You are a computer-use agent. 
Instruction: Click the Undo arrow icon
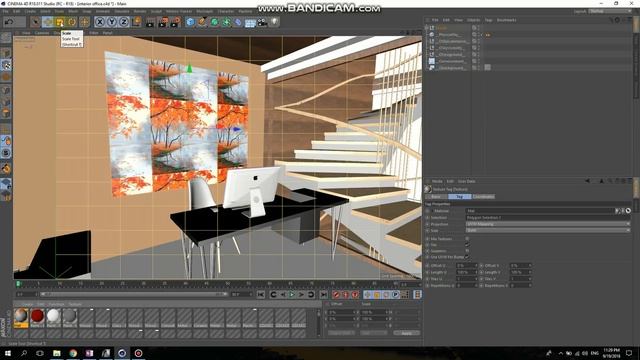coord(9,22)
